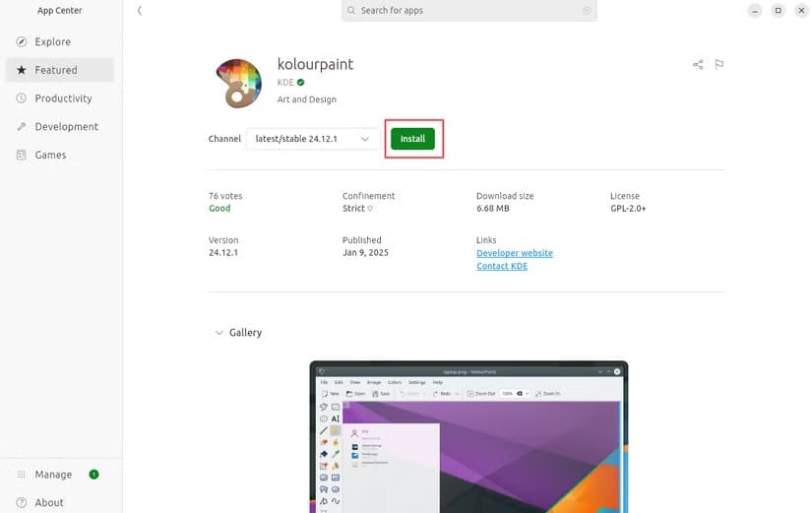Click the Games sidebar icon

(x=22, y=155)
